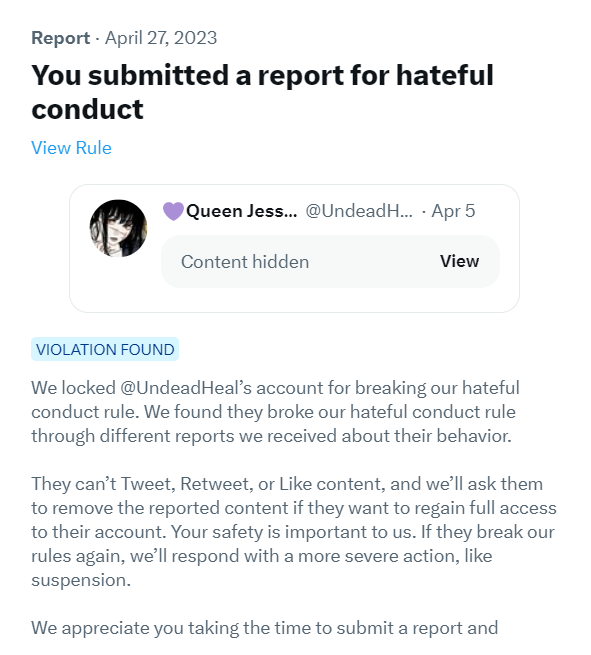The image size is (591, 655).
Task: Open the View Rule link
Action: pos(71,148)
